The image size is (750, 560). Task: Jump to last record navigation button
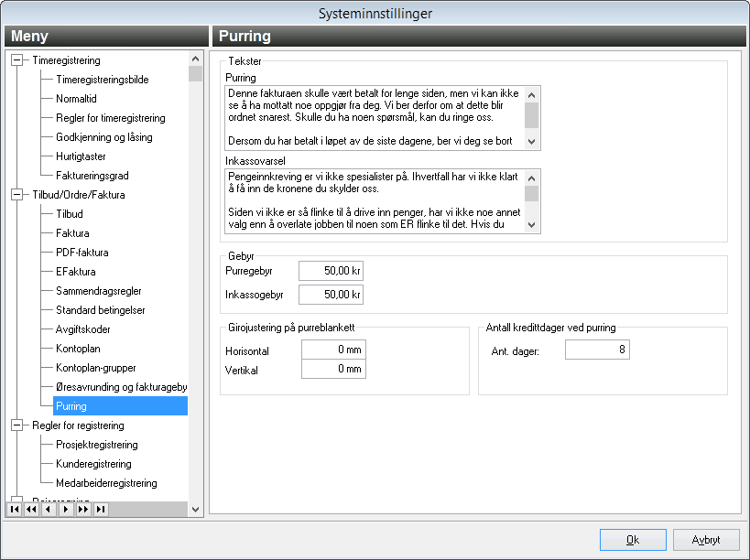pyautogui.click(x=101, y=510)
